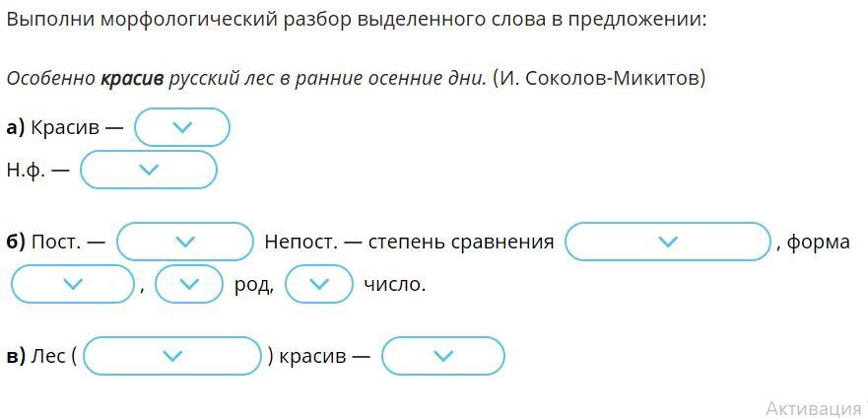Click the bold word «красив» in the sentence

pyautogui.click(x=132, y=79)
